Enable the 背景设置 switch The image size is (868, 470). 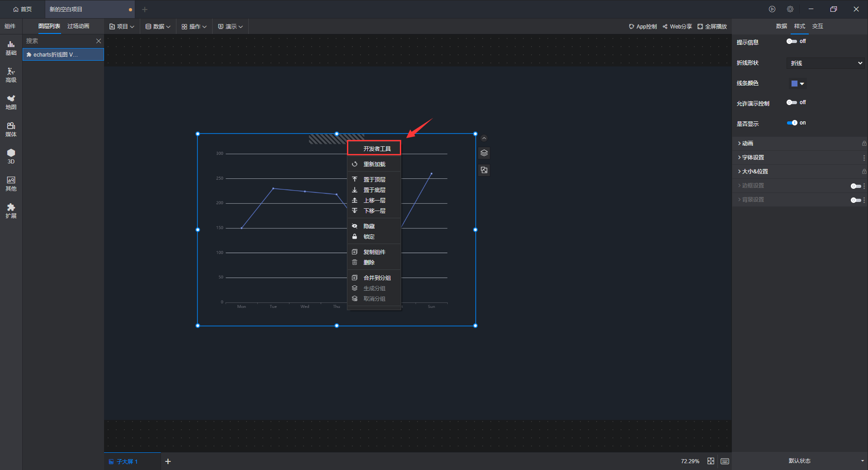click(x=856, y=200)
